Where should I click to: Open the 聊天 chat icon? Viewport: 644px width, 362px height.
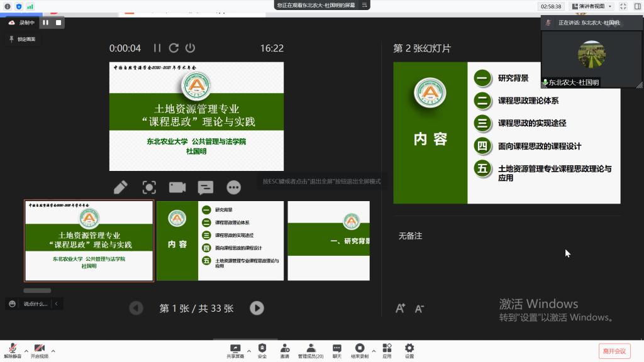tap(337, 349)
